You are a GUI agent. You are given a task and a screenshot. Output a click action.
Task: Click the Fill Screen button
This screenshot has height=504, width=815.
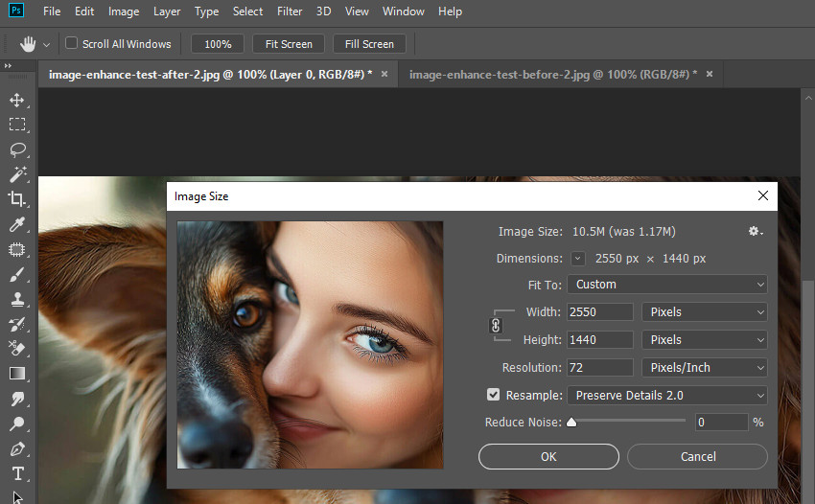click(369, 44)
